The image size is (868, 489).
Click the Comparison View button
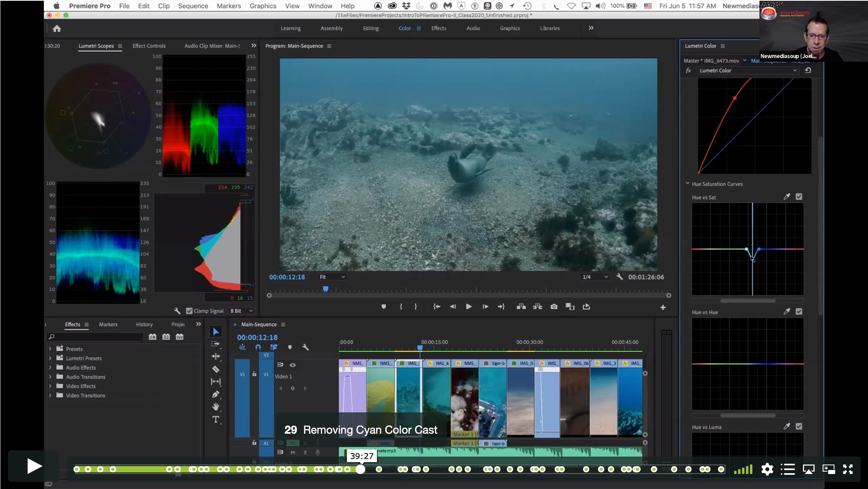click(x=570, y=307)
